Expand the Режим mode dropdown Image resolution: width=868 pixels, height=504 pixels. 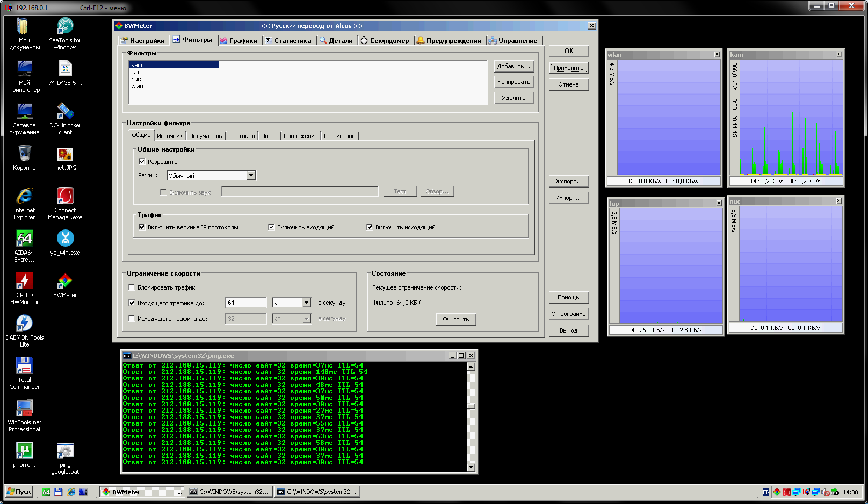click(x=251, y=176)
